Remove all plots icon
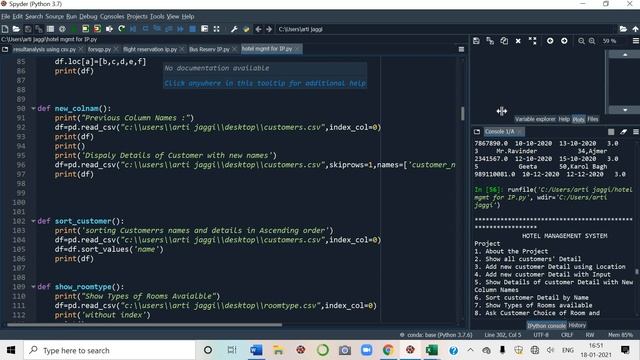Viewport: 640px width, 360px height. (532, 41)
